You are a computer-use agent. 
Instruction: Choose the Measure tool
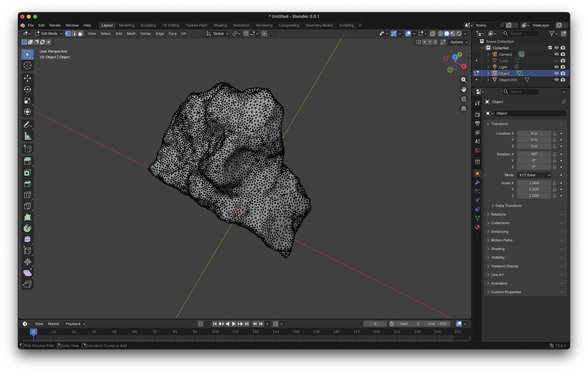pos(27,136)
